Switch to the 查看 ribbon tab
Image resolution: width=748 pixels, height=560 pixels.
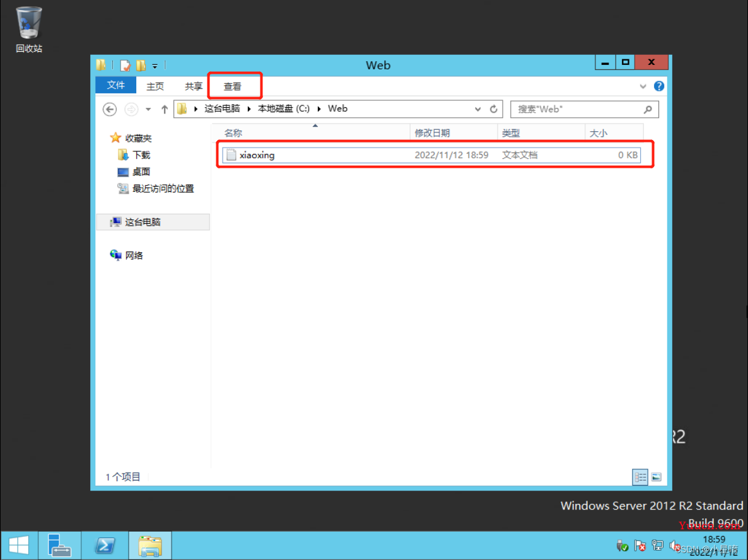tap(233, 86)
